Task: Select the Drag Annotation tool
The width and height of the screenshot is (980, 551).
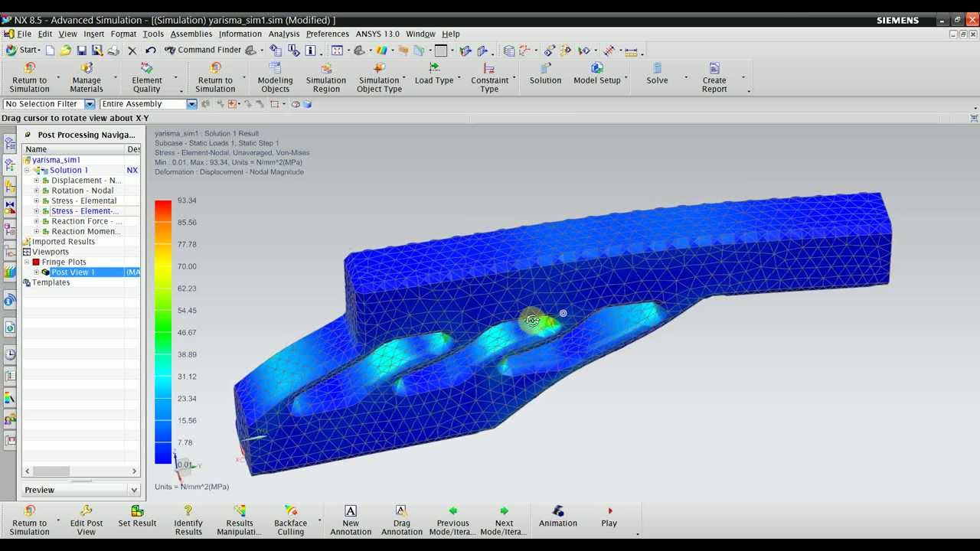Action: [402, 520]
